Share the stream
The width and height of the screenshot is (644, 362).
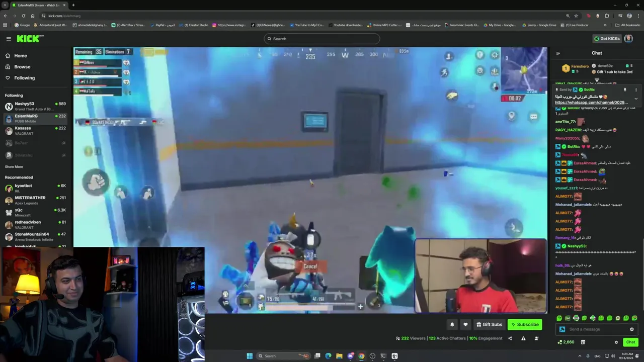(510, 338)
